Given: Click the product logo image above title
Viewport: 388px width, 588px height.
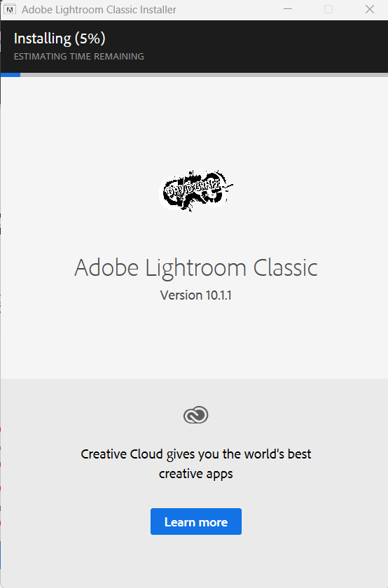Looking at the screenshot, I should pyautogui.click(x=196, y=191).
